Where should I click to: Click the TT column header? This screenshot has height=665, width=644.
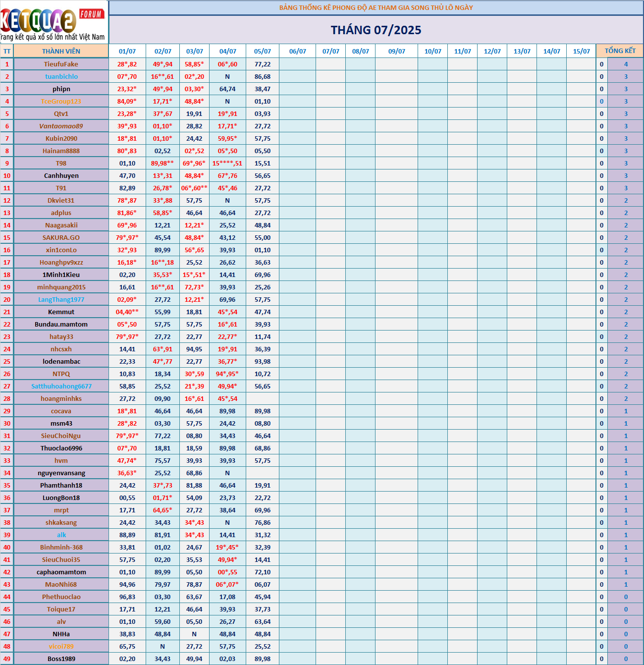[7, 51]
